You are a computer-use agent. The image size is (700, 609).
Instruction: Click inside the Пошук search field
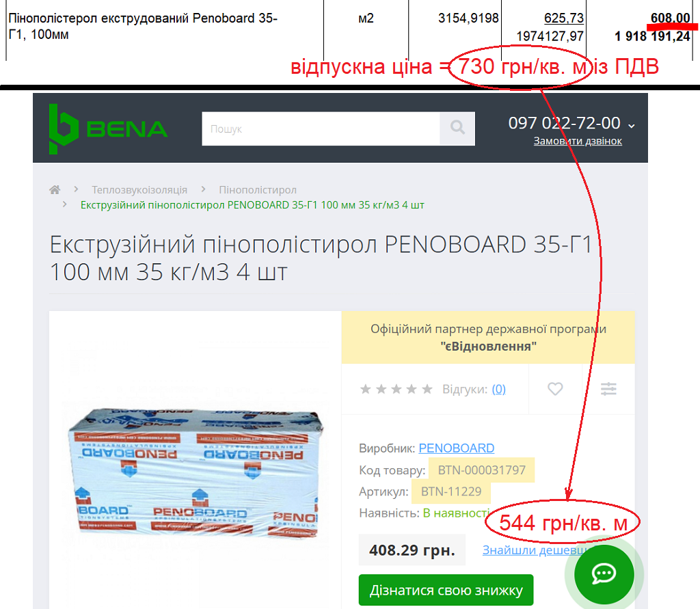click(321, 128)
